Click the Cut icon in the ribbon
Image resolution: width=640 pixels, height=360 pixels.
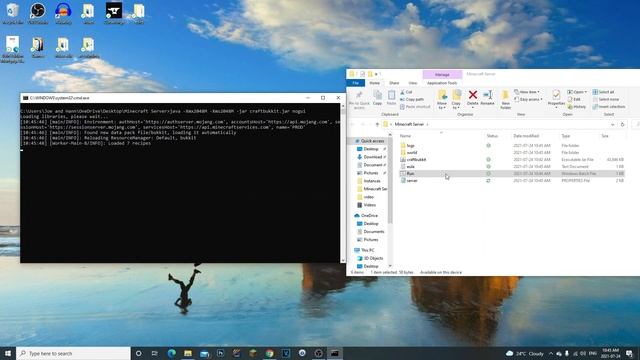406,92
